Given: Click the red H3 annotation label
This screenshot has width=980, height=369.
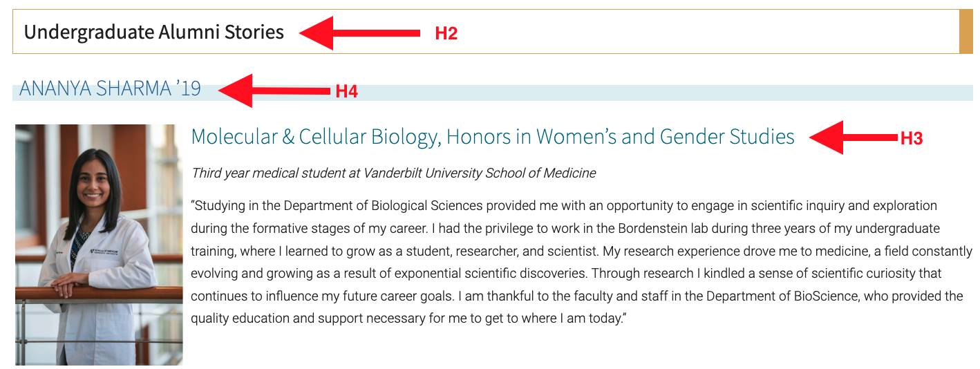Looking at the screenshot, I should [x=911, y=138].
